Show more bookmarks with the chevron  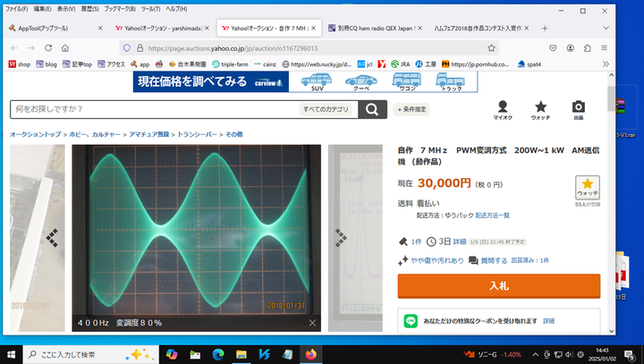[x=606, y=64]
